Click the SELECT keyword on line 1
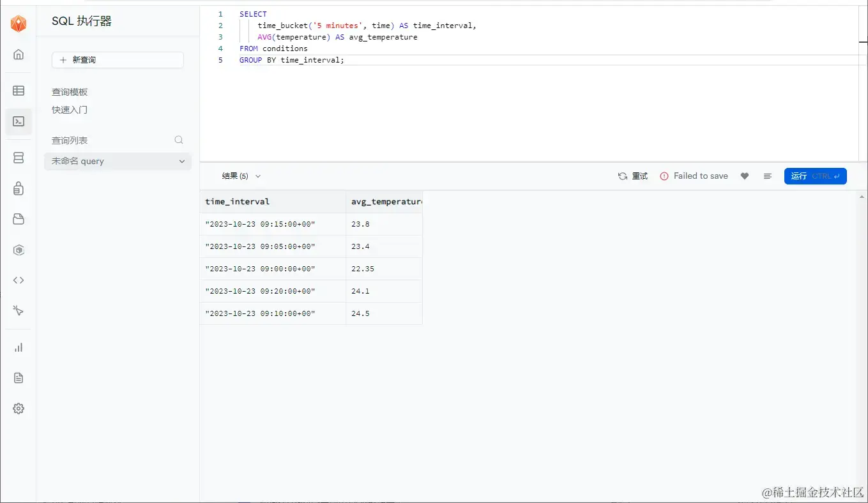This screenshot has width=868, height=503. tap(253, 14)
